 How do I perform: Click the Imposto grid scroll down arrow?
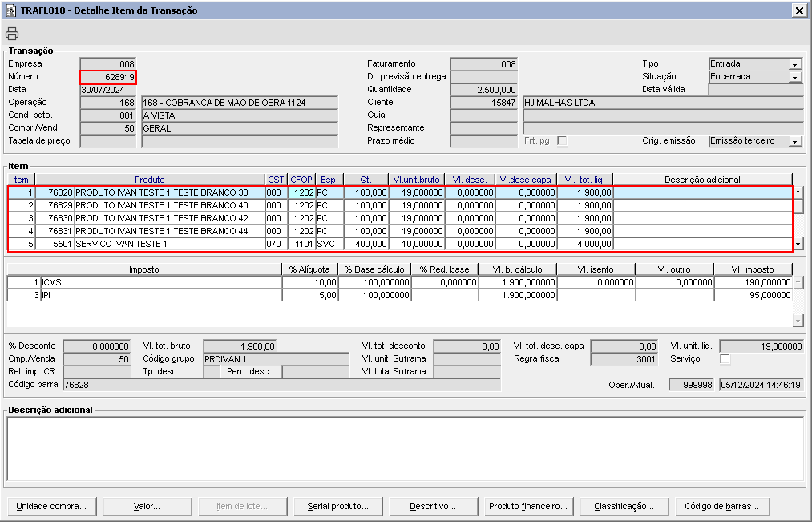pyautogui.click(x=798, y=321)
